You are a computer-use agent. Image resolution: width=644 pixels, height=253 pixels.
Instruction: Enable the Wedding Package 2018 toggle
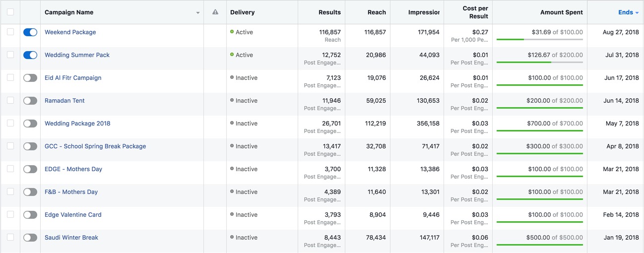(30, 124)
